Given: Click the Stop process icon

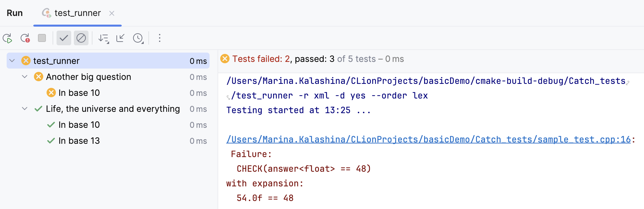Looking at the screenshot, I should 42,38.
